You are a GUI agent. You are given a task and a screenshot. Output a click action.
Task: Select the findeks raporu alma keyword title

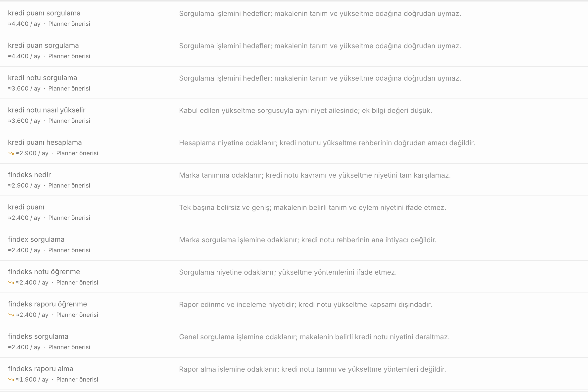(x=41, y=369)
